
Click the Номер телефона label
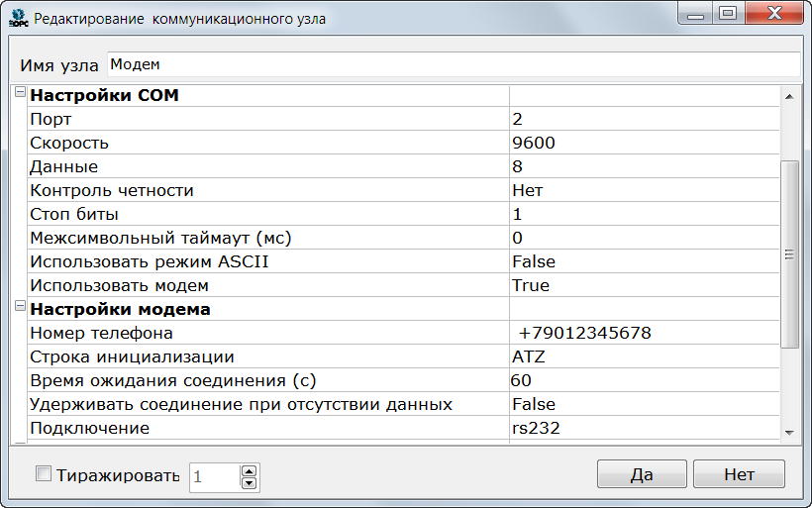(101, 333)
